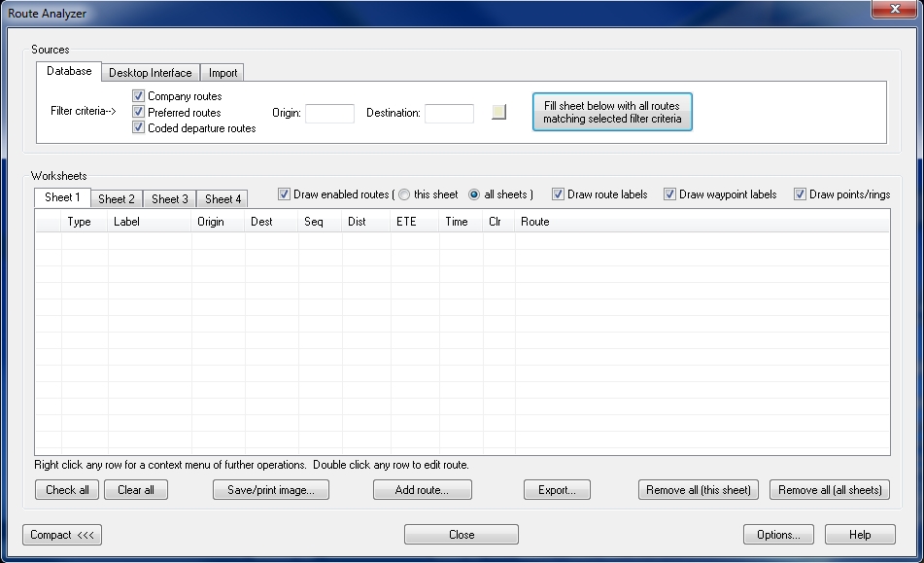Open the Export dialog
This screenshot has width=924, height=563.
tap(557, 490)
